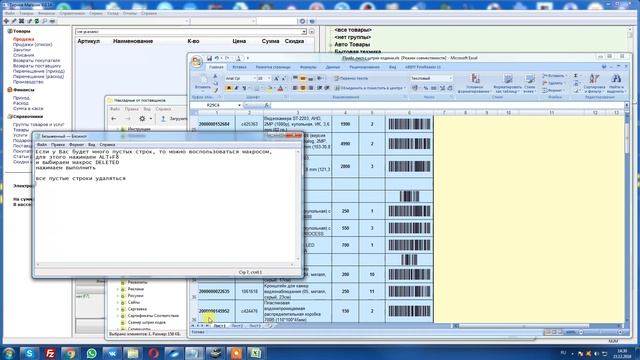
Task: Switch to Excel Вставка ribbon tab
Action: pos(239,67)
